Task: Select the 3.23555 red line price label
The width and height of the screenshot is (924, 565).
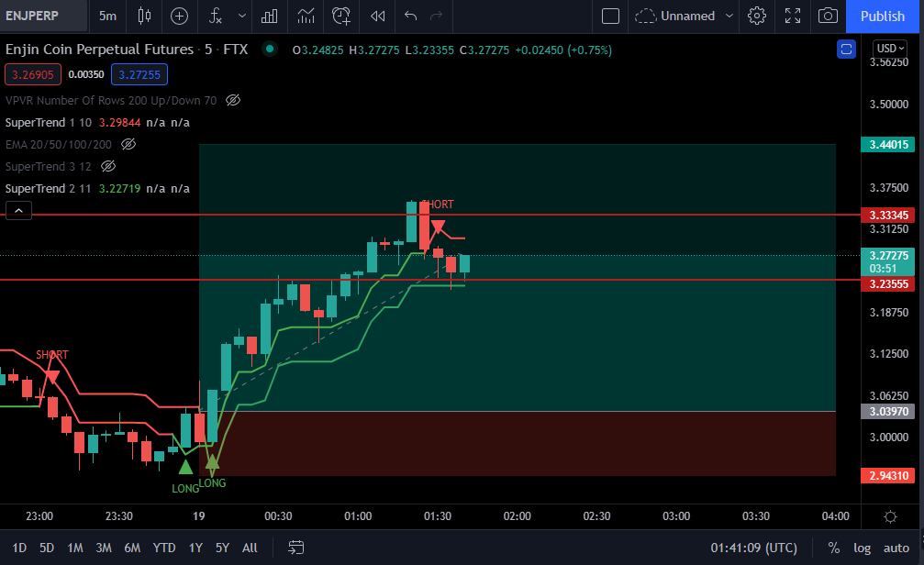Action: (x=888, y=284)
